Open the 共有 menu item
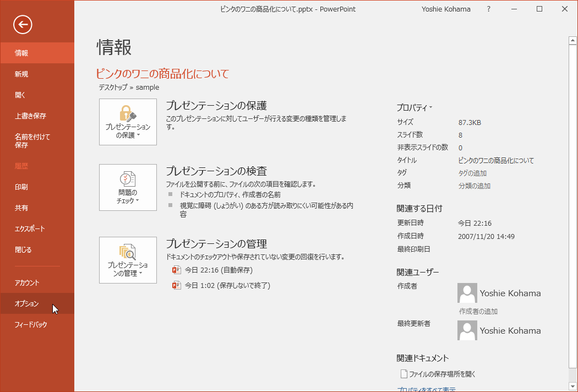 coord(37,208)
